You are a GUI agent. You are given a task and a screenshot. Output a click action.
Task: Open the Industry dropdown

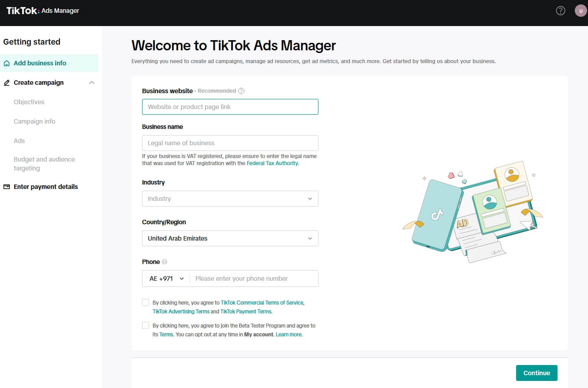(230, 199)
